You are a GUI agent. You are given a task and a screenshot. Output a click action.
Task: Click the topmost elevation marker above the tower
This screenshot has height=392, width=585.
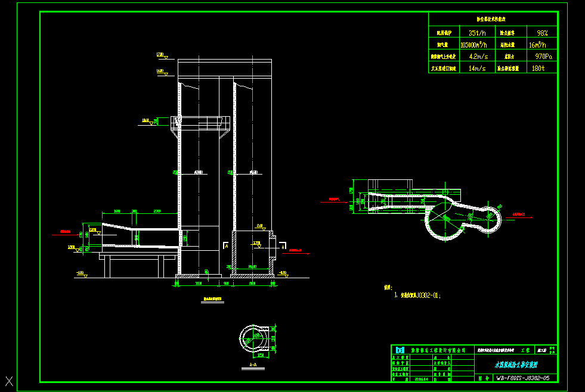(x=160, y=55)
